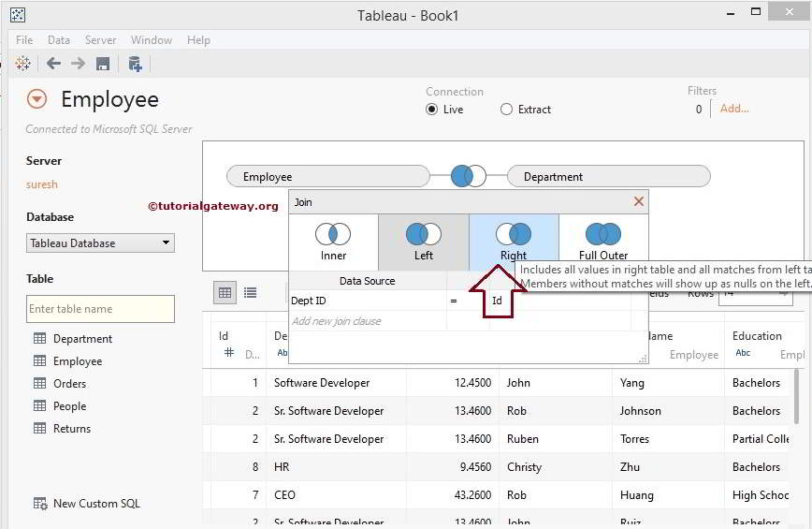
Task: Switch to the metadata list view
Action: (x=250, y=293)
